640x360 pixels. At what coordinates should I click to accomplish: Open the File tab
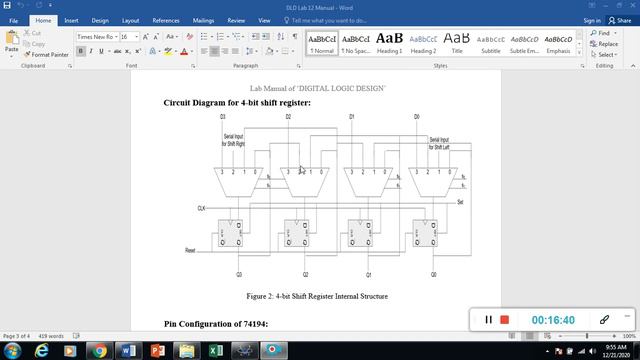pos(13,20)
